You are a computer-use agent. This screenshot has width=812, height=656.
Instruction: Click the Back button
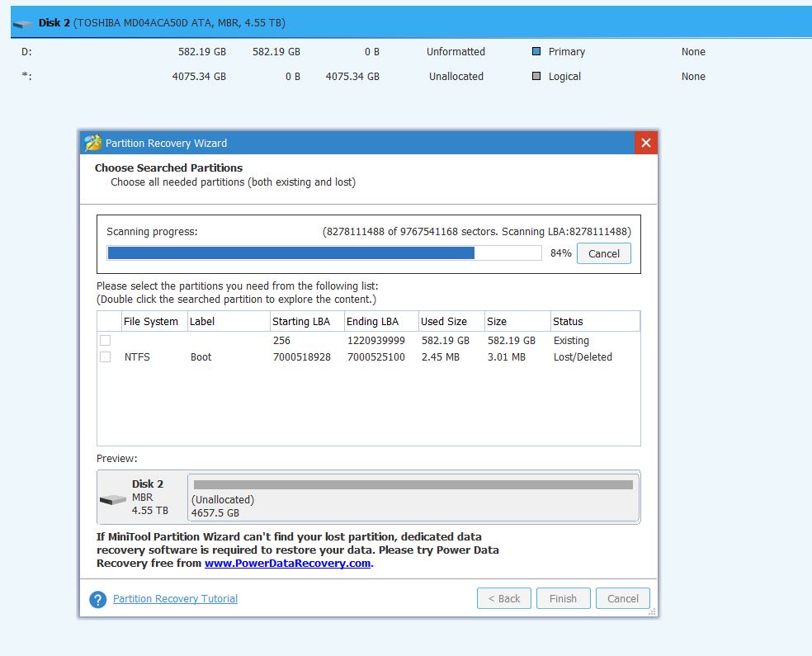[504, 598]
